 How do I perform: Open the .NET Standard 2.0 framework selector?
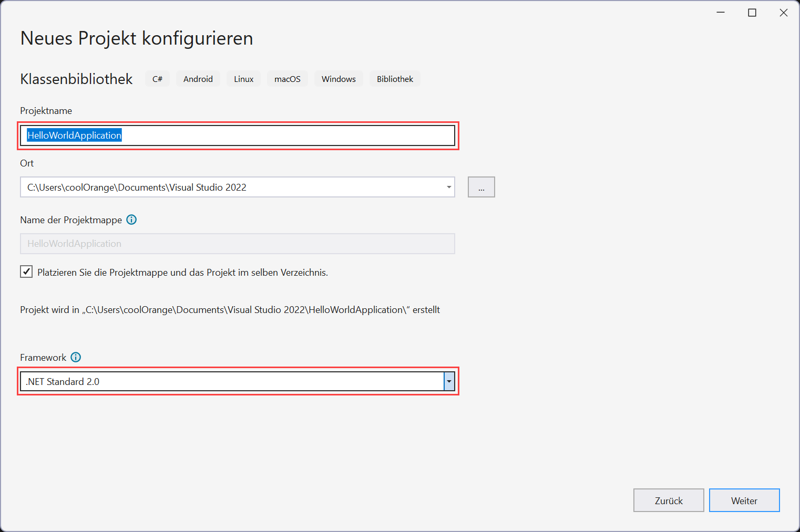tap(449, 381)
